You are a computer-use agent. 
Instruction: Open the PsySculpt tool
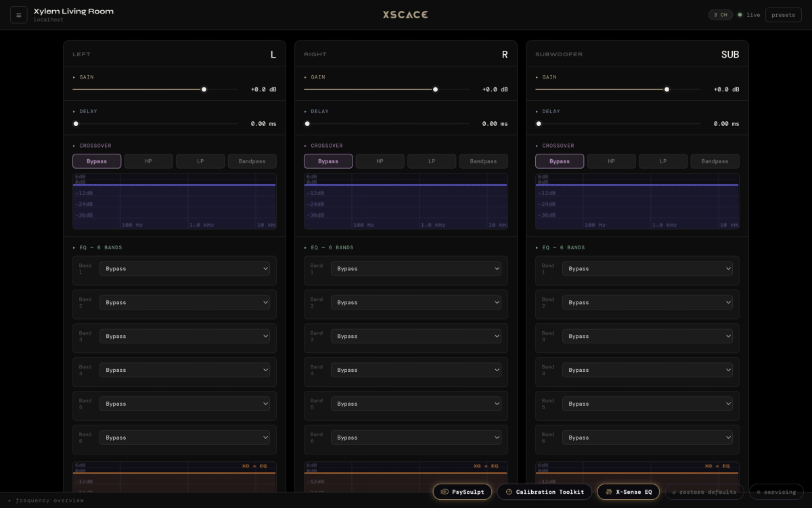click(x=463, y=492)
